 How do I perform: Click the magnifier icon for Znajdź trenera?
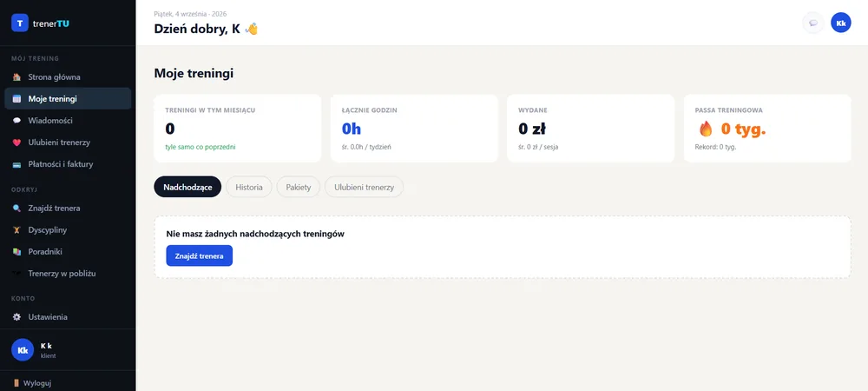click(x=16, y=209)
